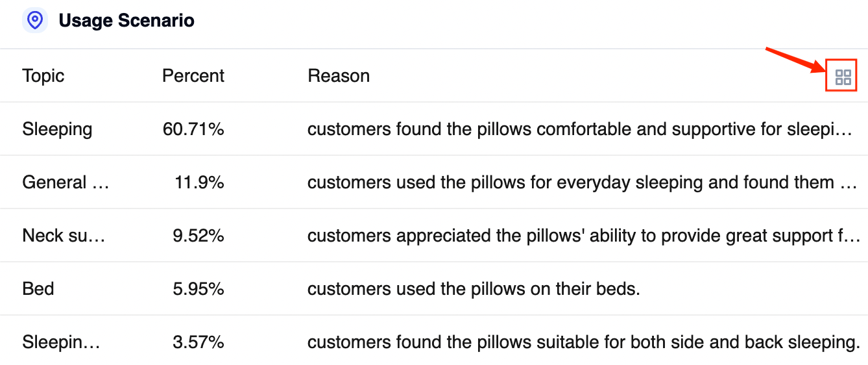Click the grid view icon
868x365 pixels.
pyautogui.click(x=843, y=78)
